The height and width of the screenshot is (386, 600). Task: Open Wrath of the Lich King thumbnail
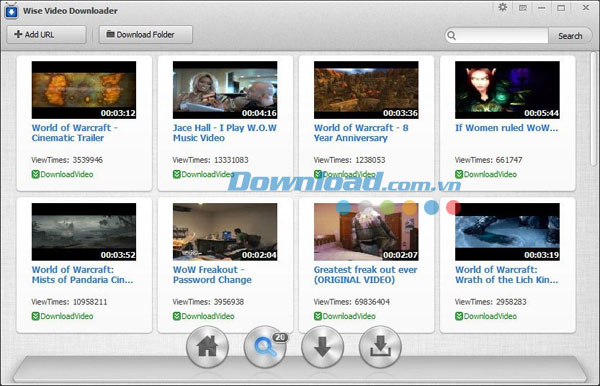tap(507, 232)
